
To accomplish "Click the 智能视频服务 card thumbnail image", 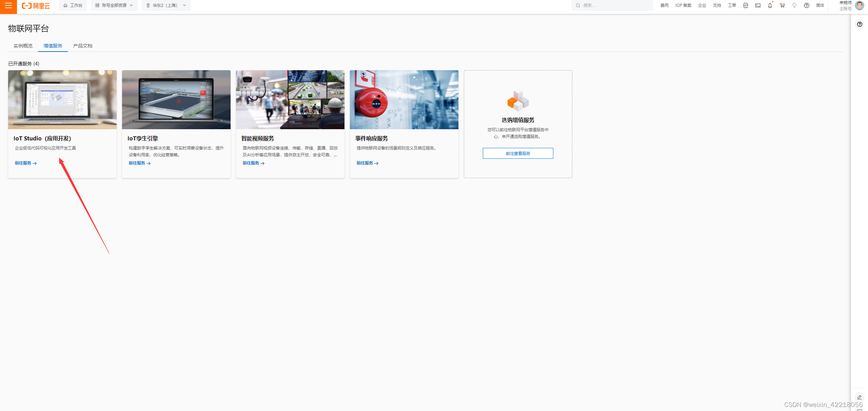I will pyautogui.click(x=290, y=100).
